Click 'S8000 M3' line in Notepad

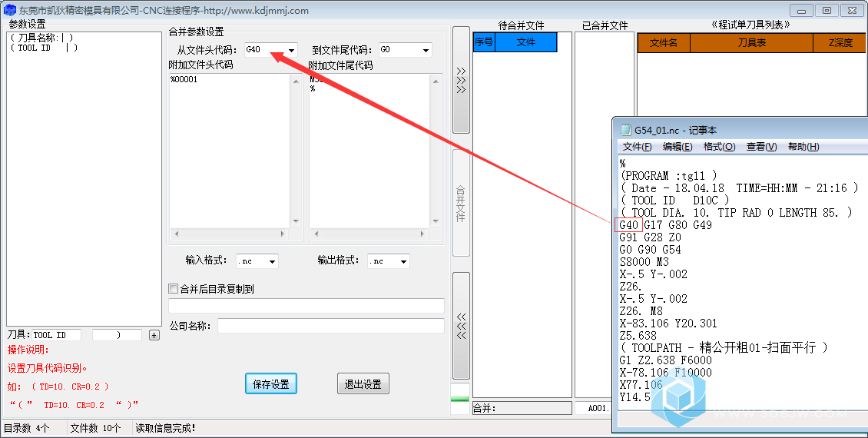[x=644, y=261]
